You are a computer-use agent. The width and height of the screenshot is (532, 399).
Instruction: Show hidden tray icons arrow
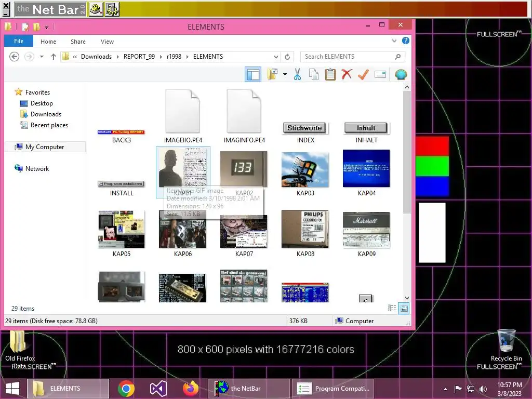pos(445,389)
